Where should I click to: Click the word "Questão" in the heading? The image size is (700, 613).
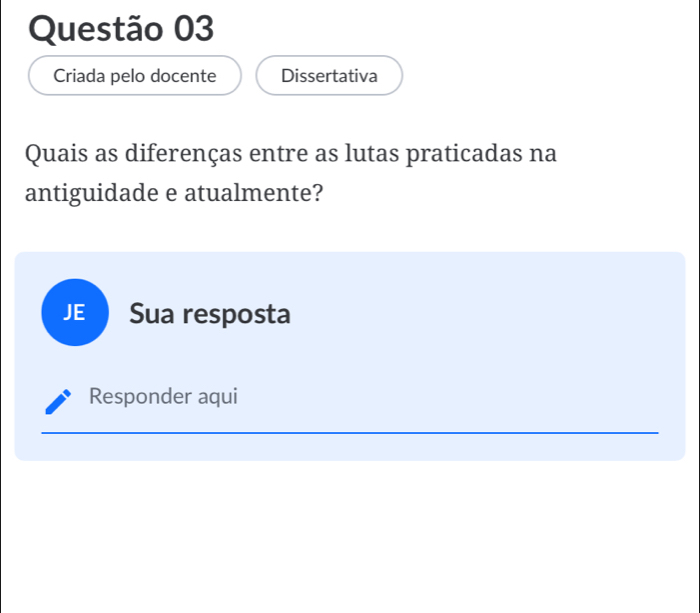pyautogui.click(x=88, y=29)
